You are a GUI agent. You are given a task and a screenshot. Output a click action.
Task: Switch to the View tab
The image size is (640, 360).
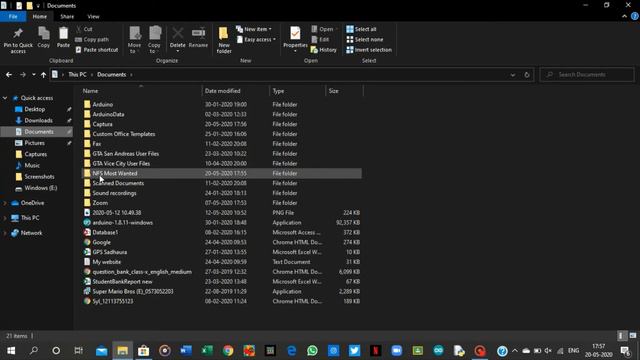coord(93,16)
